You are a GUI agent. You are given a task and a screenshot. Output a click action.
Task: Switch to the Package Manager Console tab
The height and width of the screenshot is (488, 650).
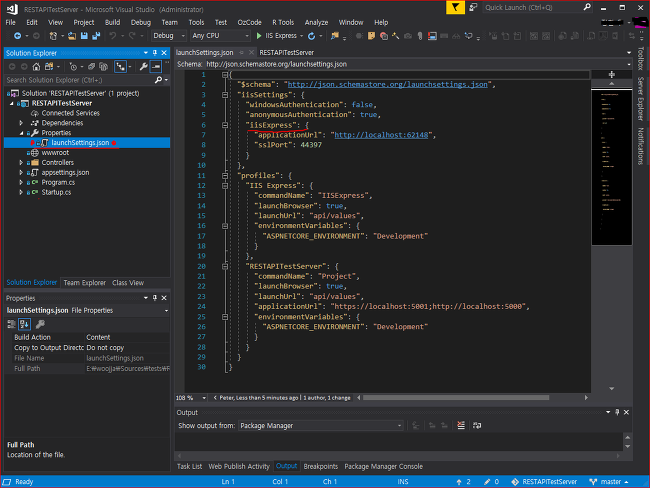(x=383, y=467)
